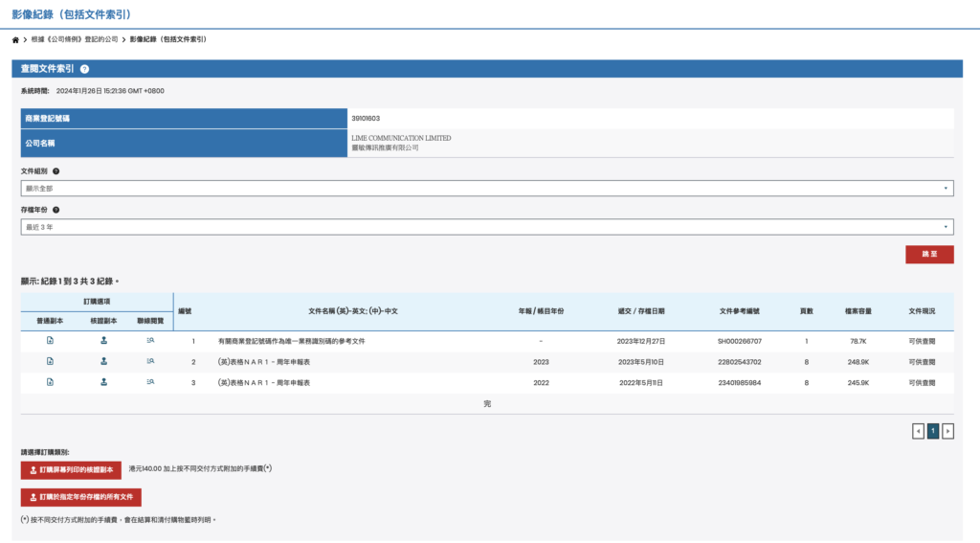Open the 文件組別 dropdown showing 顯示全部
The image size is (980, 543).
(487, 189)
